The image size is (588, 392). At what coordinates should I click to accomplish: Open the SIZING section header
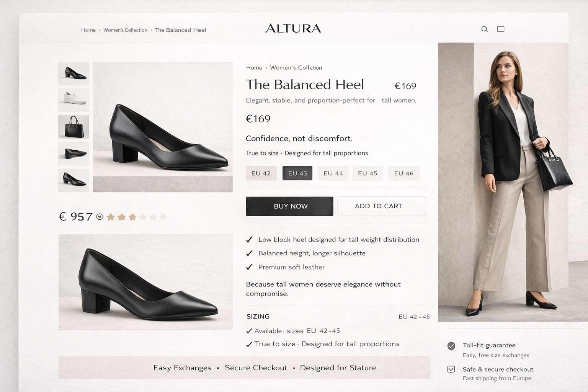coord(258,317)
